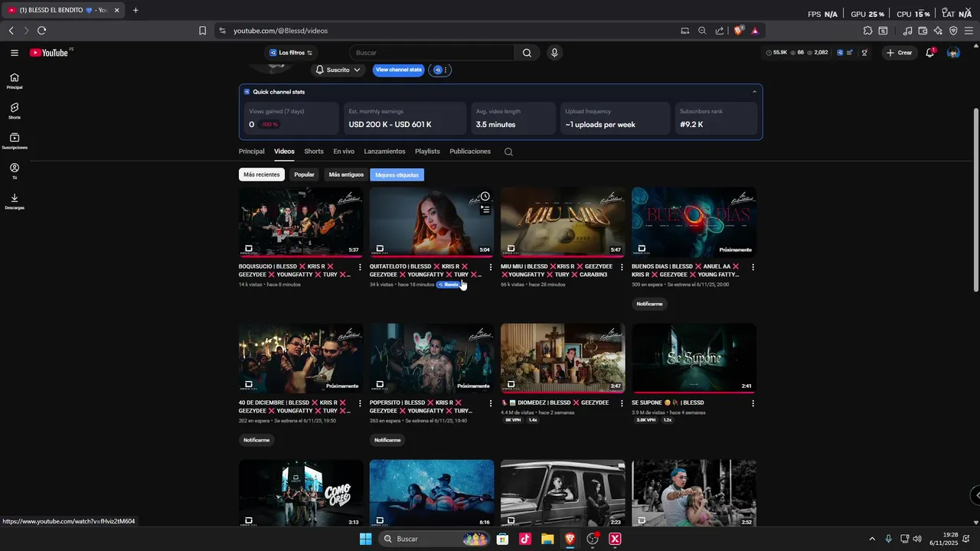Open options menu for 40 DE DICIEMBRE video
The height and width of the screenshot is (551, 980).
[x=360, y=403]
